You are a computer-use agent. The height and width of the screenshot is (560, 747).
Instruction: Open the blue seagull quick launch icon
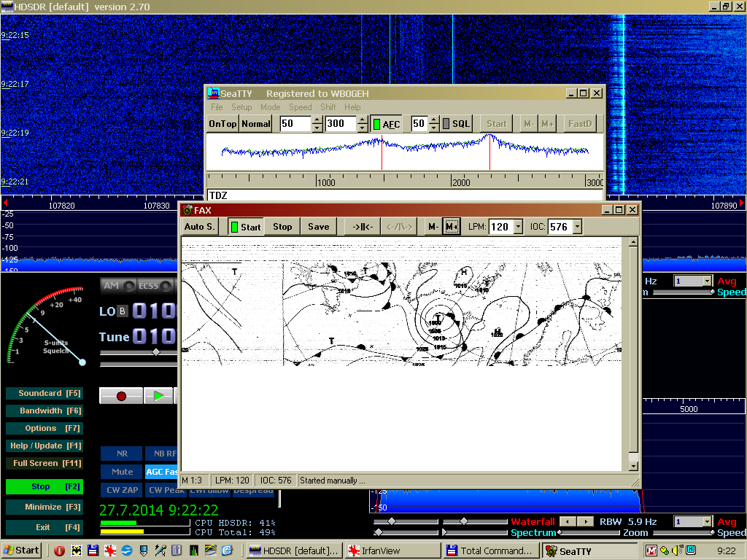tap(127, 551)
